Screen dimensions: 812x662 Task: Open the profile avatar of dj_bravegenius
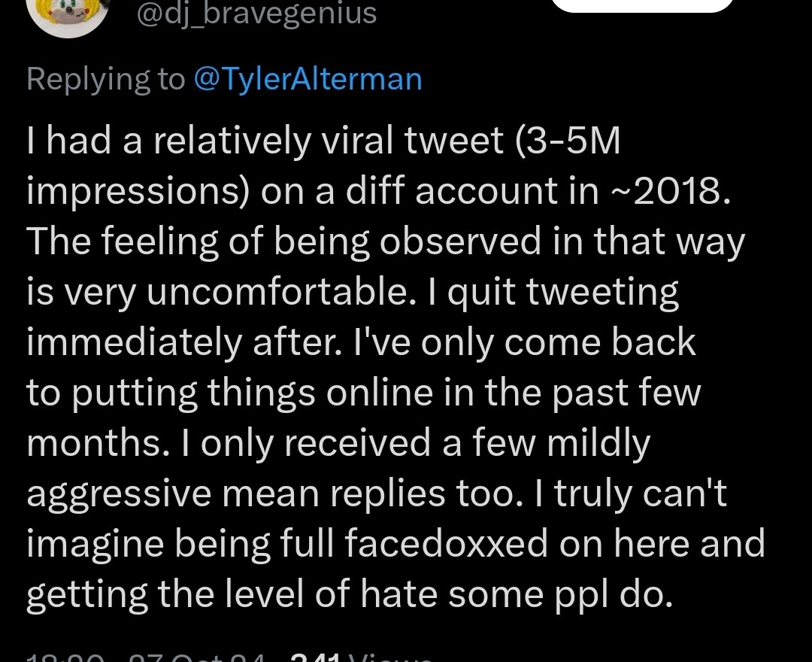click(68, 16)
